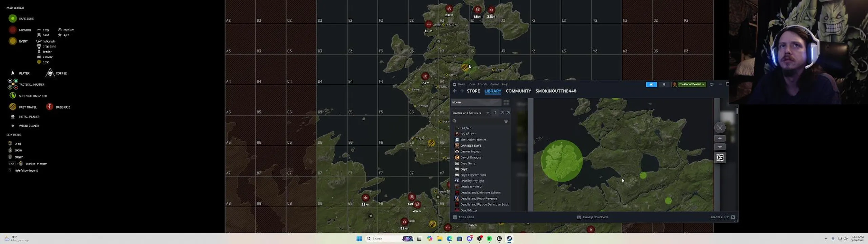Switch to the LIBRARY tab
This screenshot has width=868, height=244.
coord(493,91)
